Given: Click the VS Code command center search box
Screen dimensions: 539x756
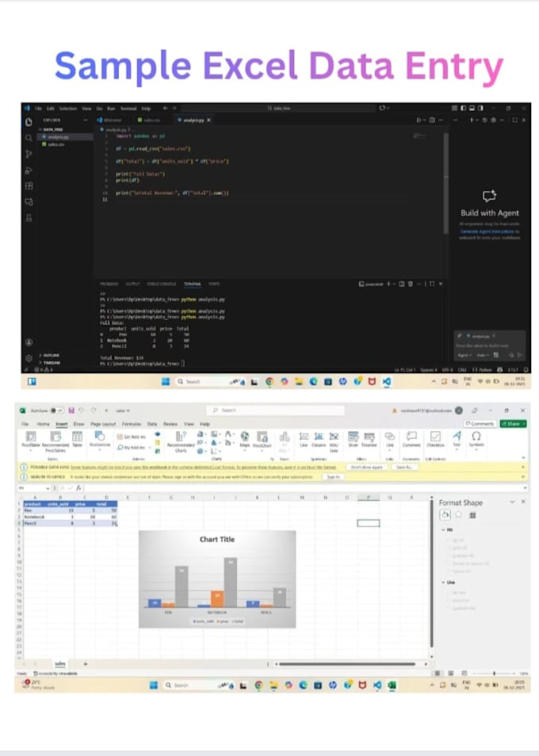Looking at the screenshot, I should 278,109.
